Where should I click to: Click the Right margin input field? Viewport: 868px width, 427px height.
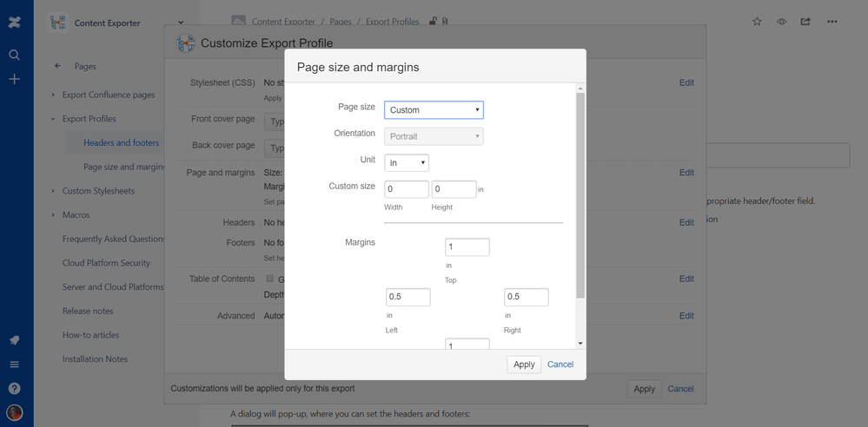pyautogui.click(x=527, y=297)
